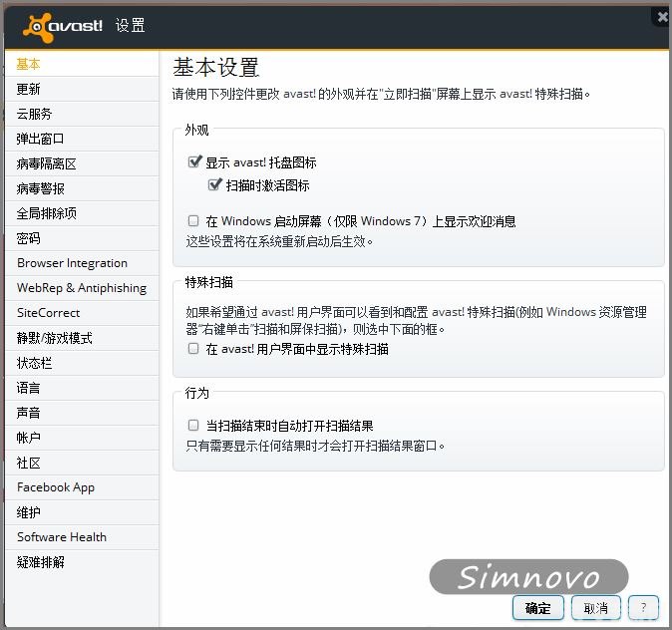Image resolution: width=672 pixels, height=630 pixels.
Task: Select 疑难排解 in the sidebar
Action: 82,562
